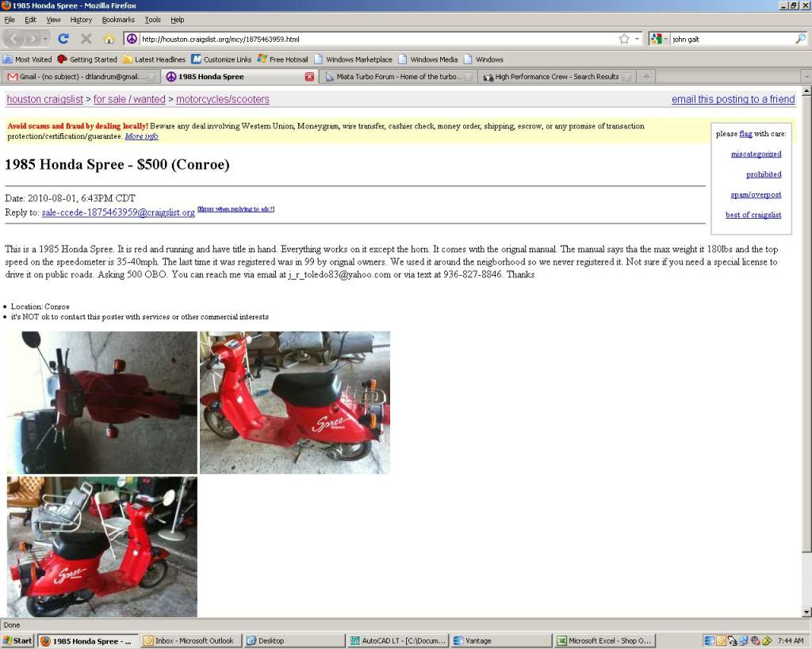Screen dimensions: 812x649
Task: Switch to the Miata Turbo Forum tab
Action: coord(395,76)
